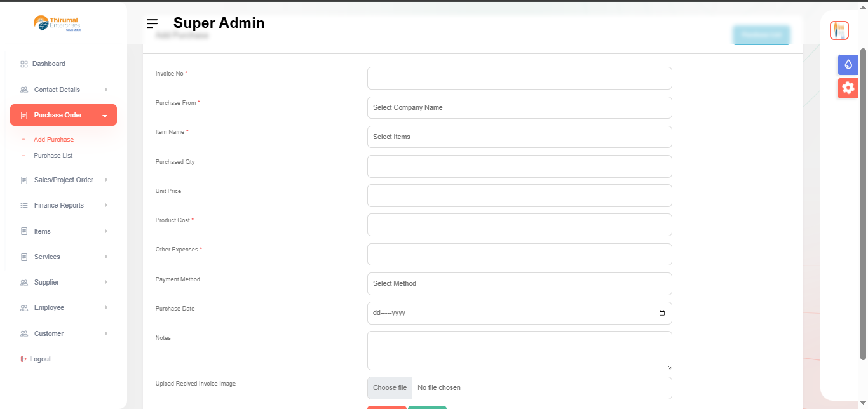Image resolution: width=868 pixels, height=409 pixels.
Task: Click the page vertical scrollbar
Action: point(863,203)
